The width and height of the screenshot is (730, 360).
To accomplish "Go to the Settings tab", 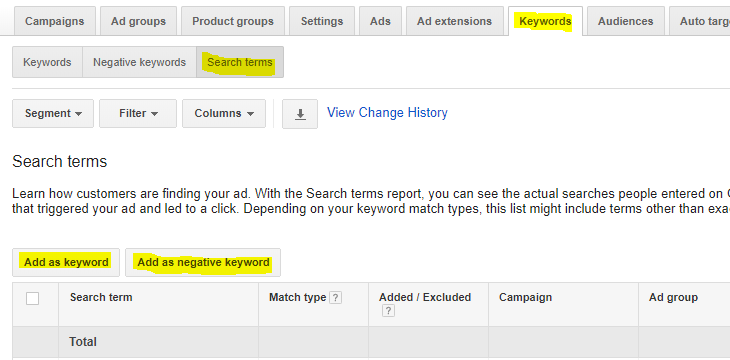I will click(322, 21).
